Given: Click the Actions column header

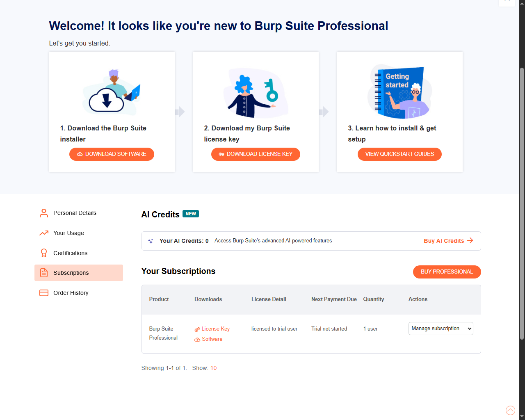Looking at the screenshot, I should click(418, 299).
